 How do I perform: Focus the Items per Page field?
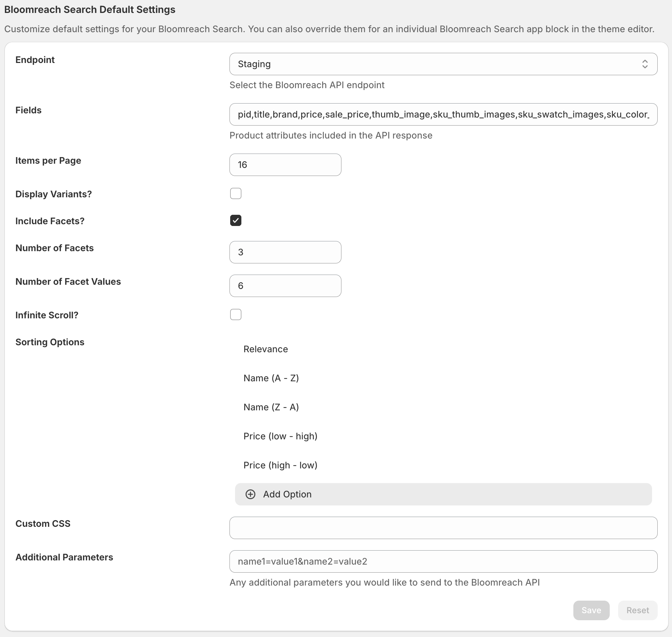click(x=285, y=165)
